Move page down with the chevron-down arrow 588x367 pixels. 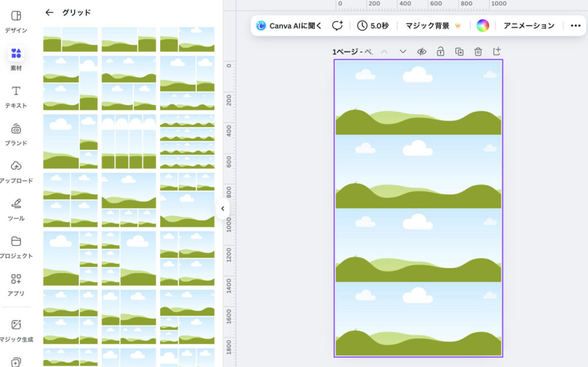tap(403, 52)
